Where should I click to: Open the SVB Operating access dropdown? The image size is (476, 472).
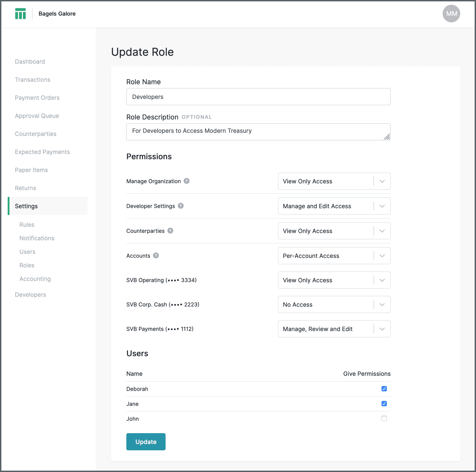tap(334, 280)
